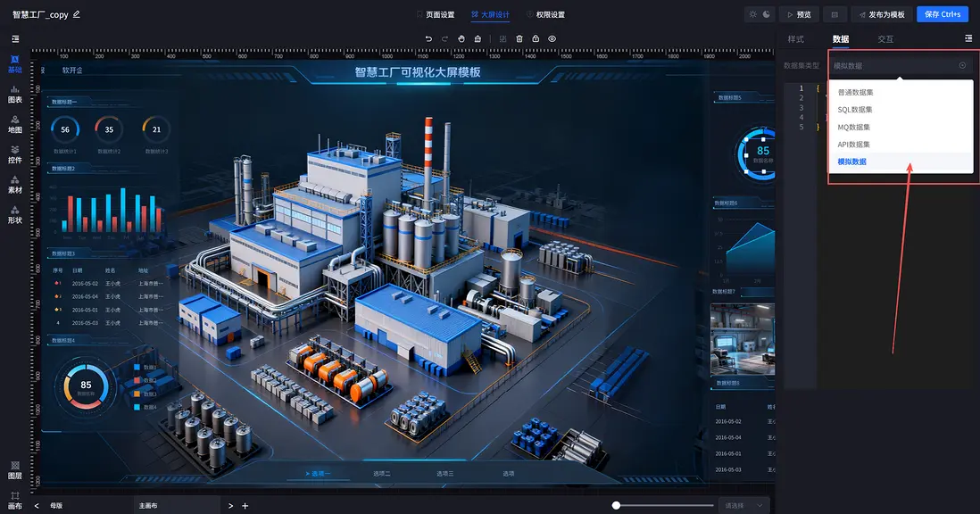Go to previous canvas page arrow
The image size is (980, 514).
[37, 506]
